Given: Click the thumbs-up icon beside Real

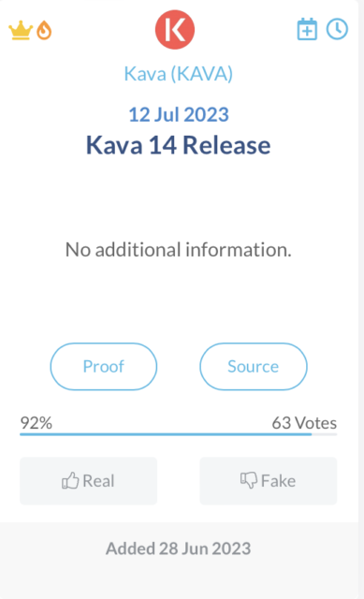Looking at the screenshot, I should point(70,480).
